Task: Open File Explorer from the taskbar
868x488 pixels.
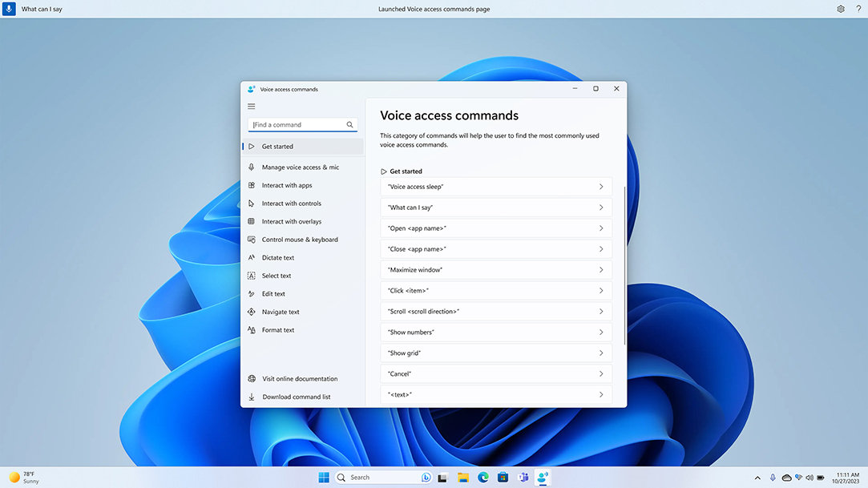Action: pyautogui.click(x=463, y=478)
